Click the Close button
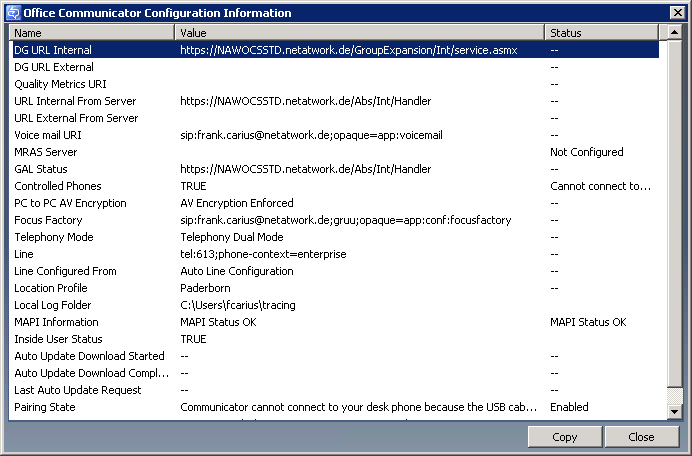 641,437
